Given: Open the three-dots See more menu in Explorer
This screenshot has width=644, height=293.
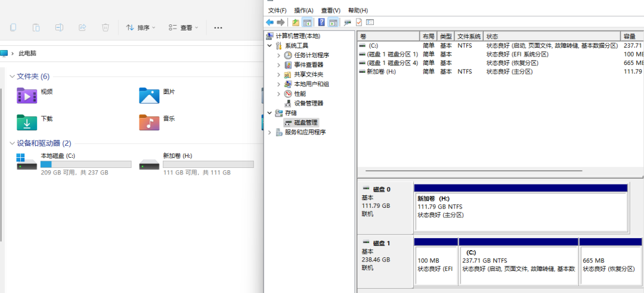Looking at the screenshot, I should 218,28.
